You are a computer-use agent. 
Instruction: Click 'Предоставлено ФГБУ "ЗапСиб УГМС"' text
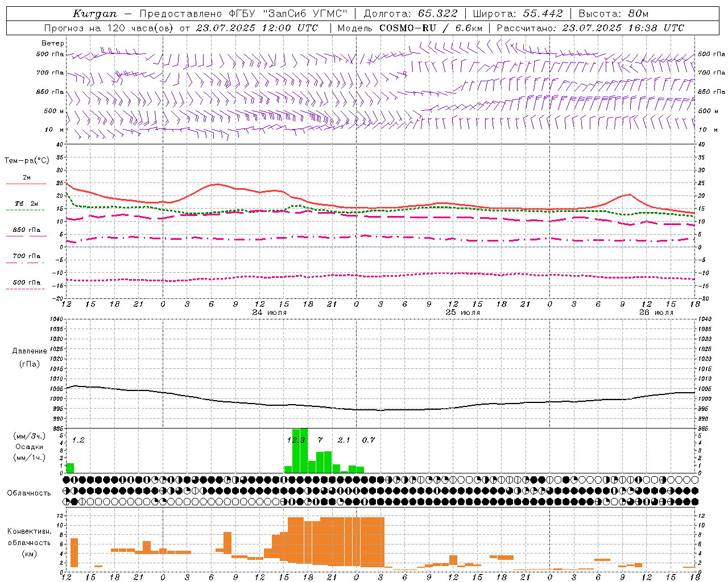[x=243, y=13]
